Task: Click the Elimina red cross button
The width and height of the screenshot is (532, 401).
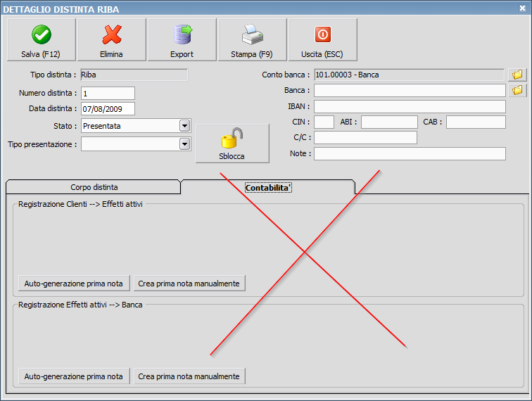Action: coord(112,40)
